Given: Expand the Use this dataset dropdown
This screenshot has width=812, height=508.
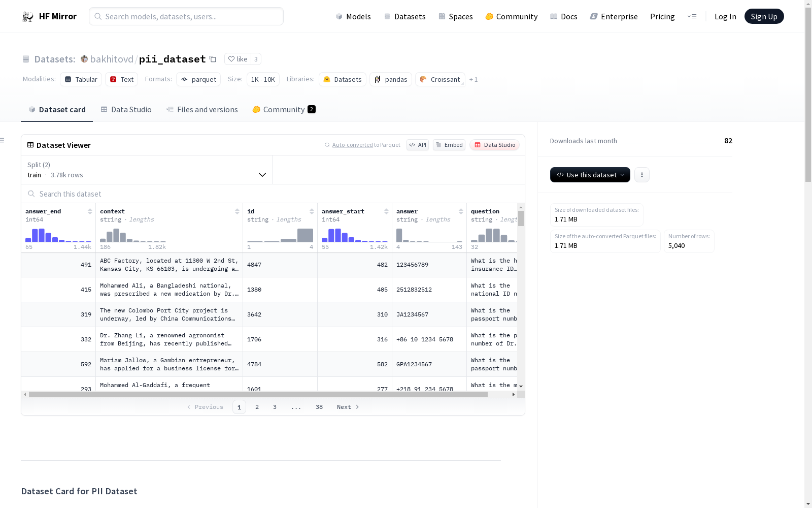Looking at the screenshot, I should point(590,175).
